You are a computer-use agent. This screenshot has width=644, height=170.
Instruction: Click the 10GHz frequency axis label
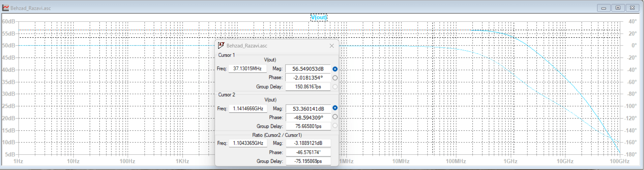tap(565, 161)
